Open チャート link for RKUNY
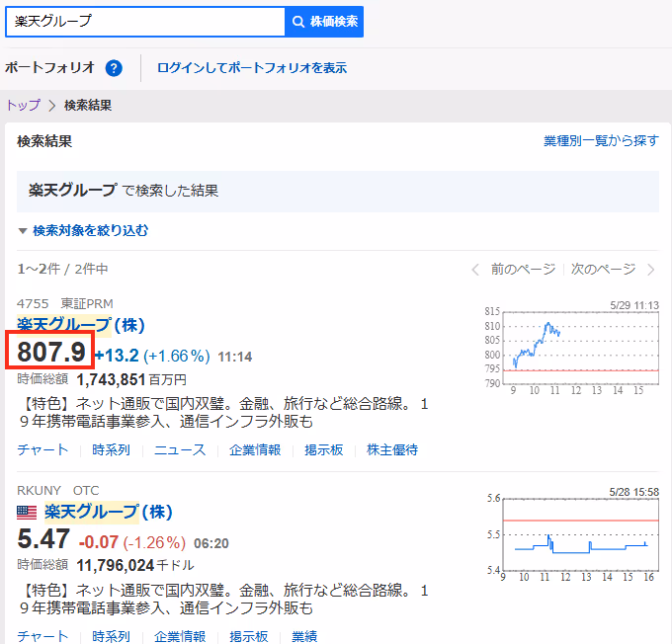 (42, 636)
